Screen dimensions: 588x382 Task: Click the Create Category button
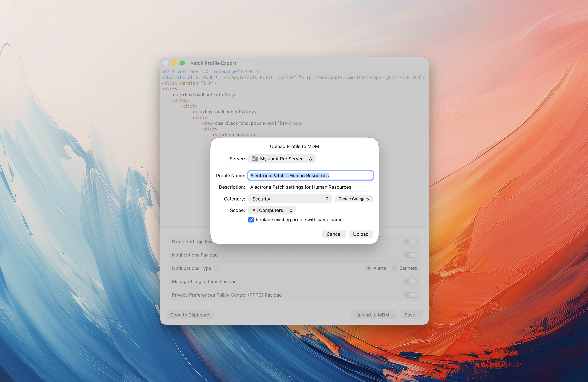353,199
